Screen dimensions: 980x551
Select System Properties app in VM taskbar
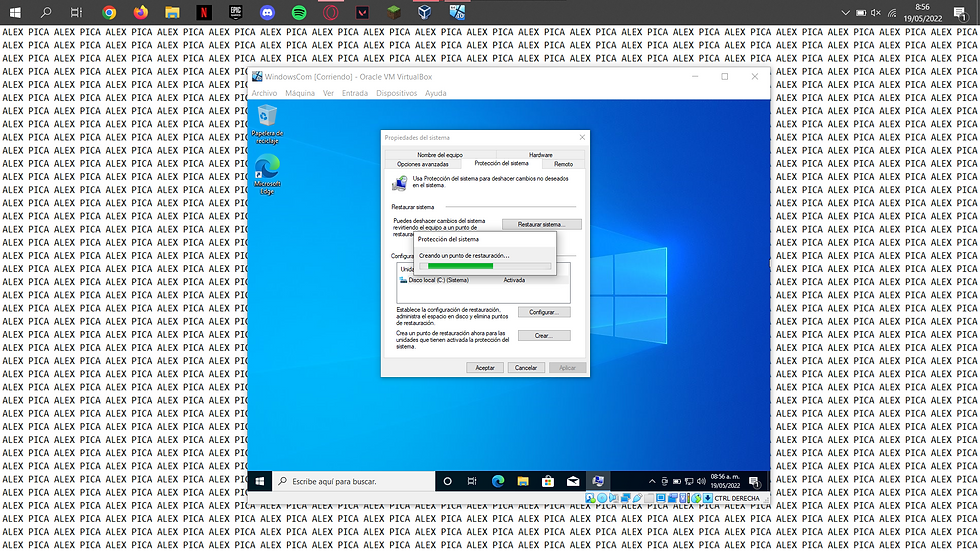pos(598,481)
